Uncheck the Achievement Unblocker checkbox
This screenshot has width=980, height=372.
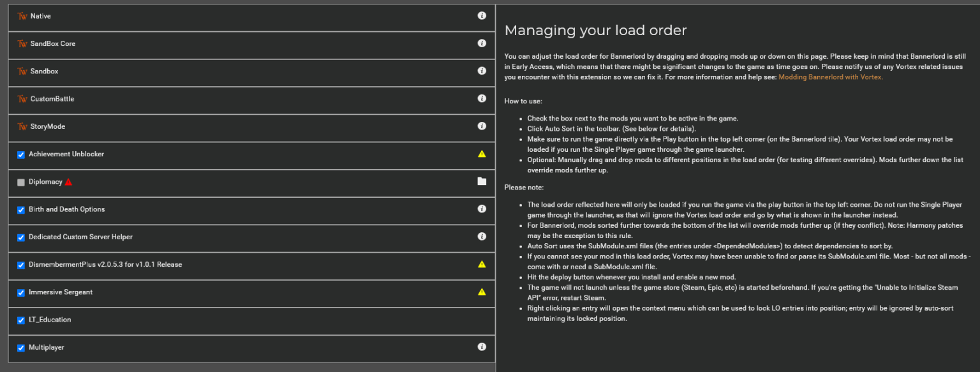click(x=20, y=154)
